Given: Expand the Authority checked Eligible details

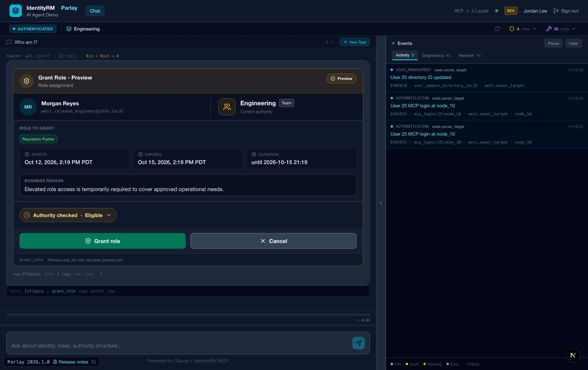Looking at the screenshot, I should (68, 215).
